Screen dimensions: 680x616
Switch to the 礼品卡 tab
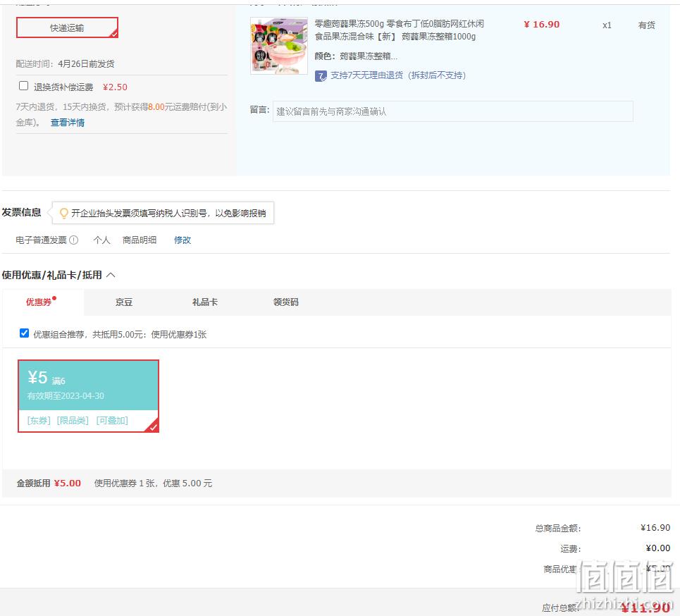point(204,302)
